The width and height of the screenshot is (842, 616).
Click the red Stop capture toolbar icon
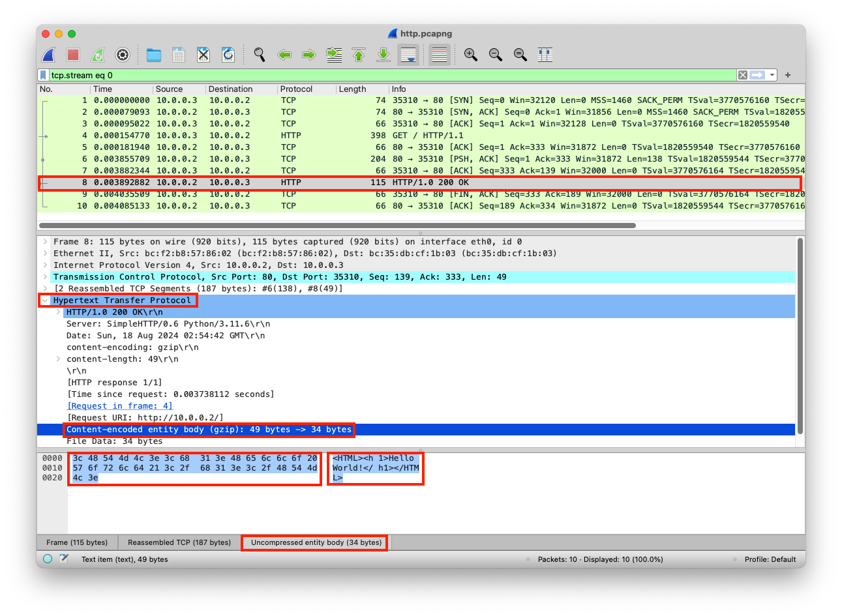click(x=73, y=55)
